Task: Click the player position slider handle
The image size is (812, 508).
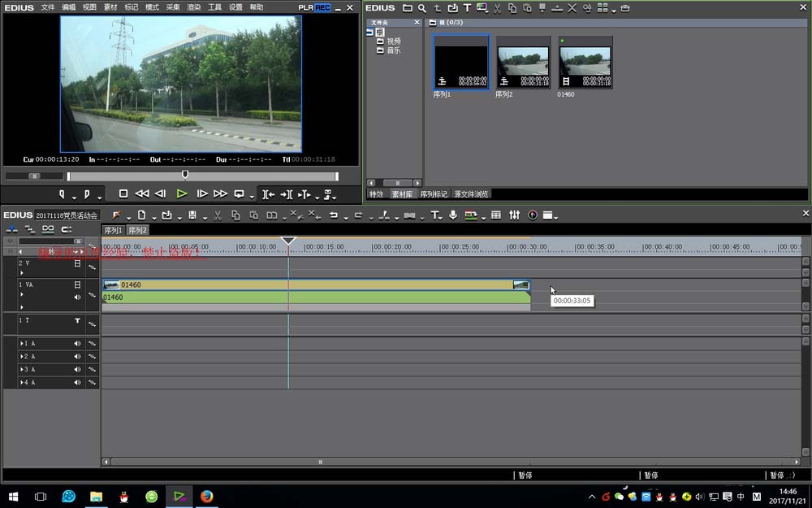Action: click(x=185, y=174)
